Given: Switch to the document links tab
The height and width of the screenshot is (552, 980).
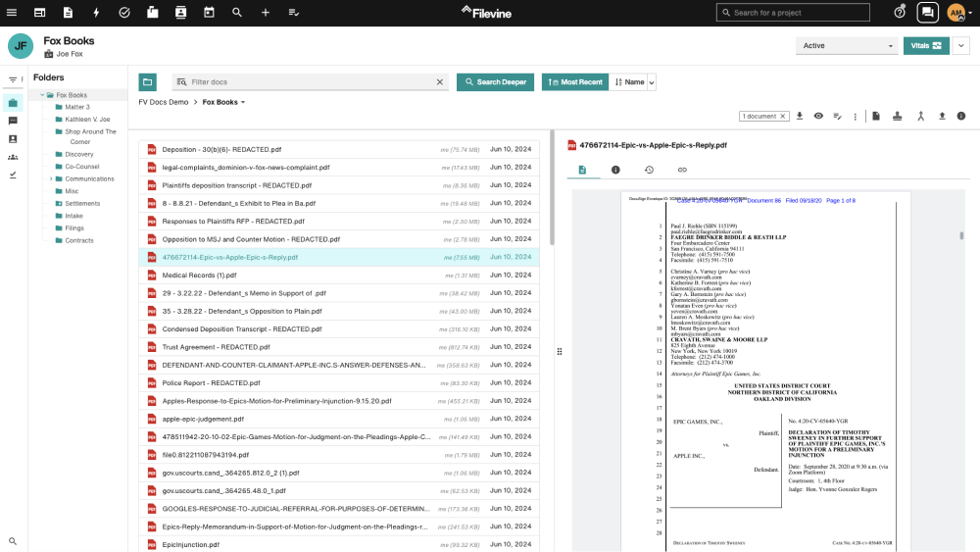Looking at the screenshot, I should (x=682, y=170).
